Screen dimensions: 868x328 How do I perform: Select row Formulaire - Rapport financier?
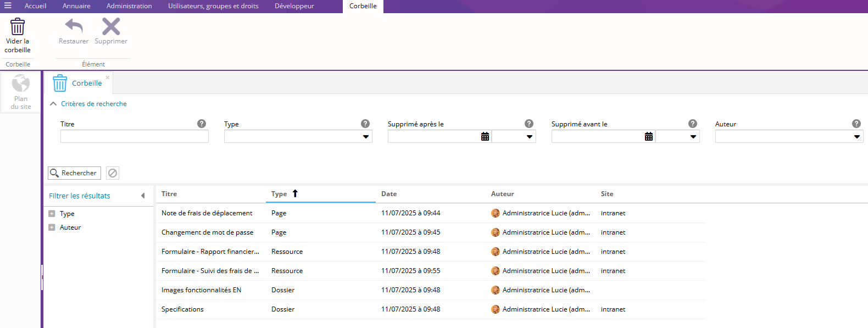tap(431, 252)
